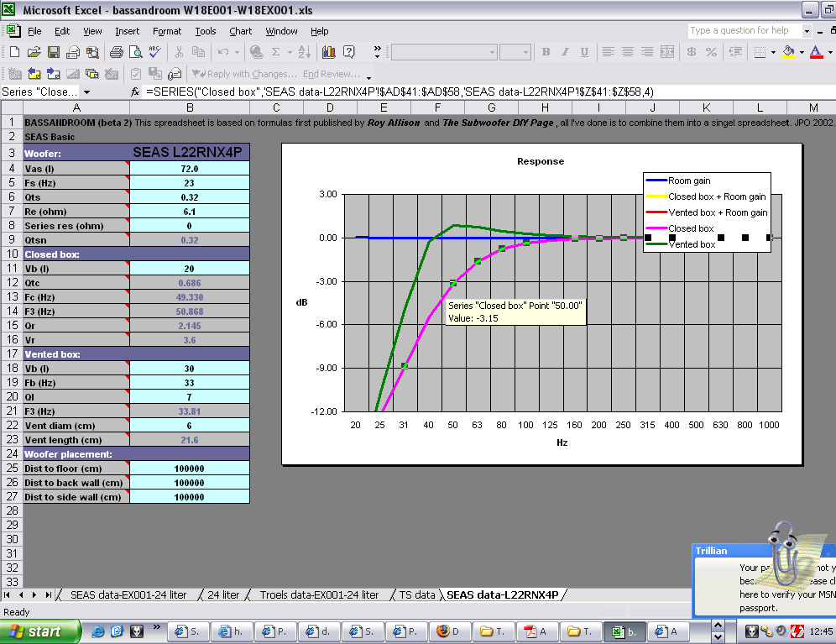836x644 pixels.
Task: Toggle Align Right
Action: (x=647, y=52)
